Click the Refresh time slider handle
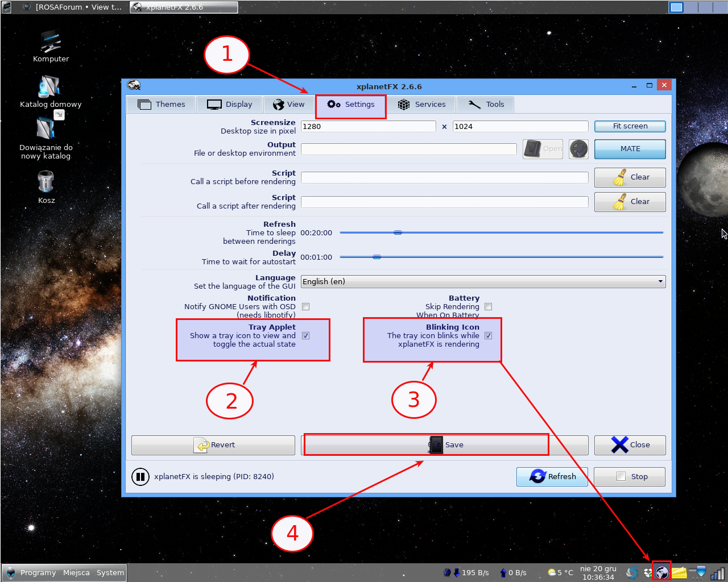728x582 pixels. point(398,232)
